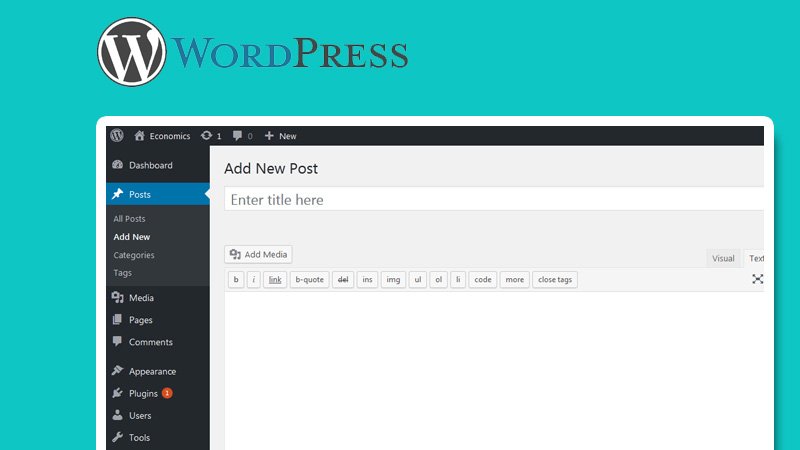800x450 pixels.
Task: Open Tools in the sidebar
Action: [158, 437]
